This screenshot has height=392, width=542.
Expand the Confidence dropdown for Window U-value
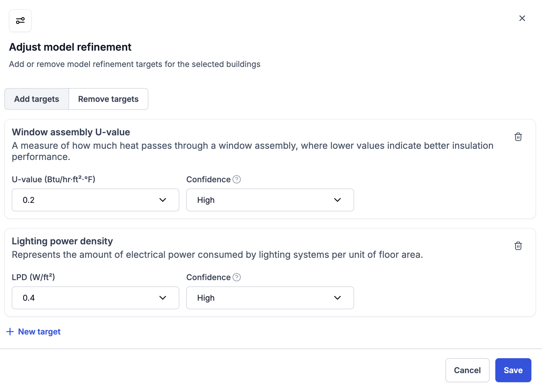click(x=270, y=200)
